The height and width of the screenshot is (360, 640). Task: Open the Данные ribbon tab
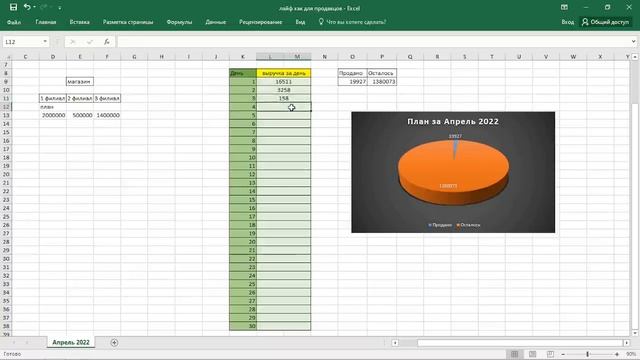click(x=216, y=22)
